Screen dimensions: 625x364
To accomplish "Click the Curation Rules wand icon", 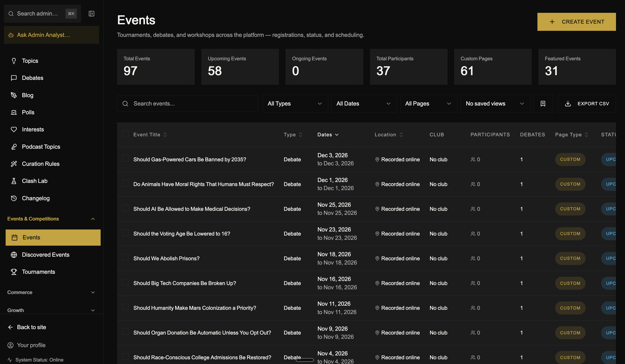I will [x=14, y=164].
